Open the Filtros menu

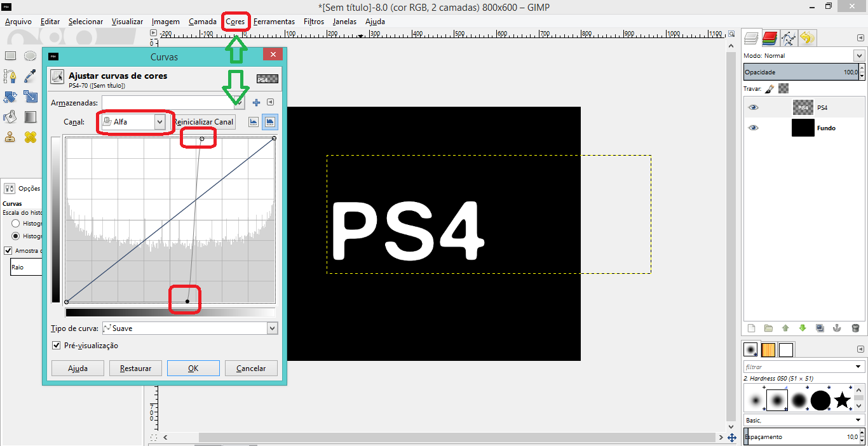tap(314, 22)
